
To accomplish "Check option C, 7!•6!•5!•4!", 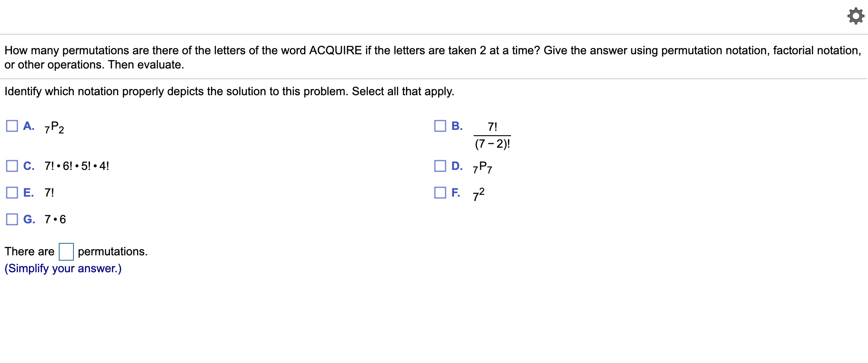I will [x=12, y=165].
